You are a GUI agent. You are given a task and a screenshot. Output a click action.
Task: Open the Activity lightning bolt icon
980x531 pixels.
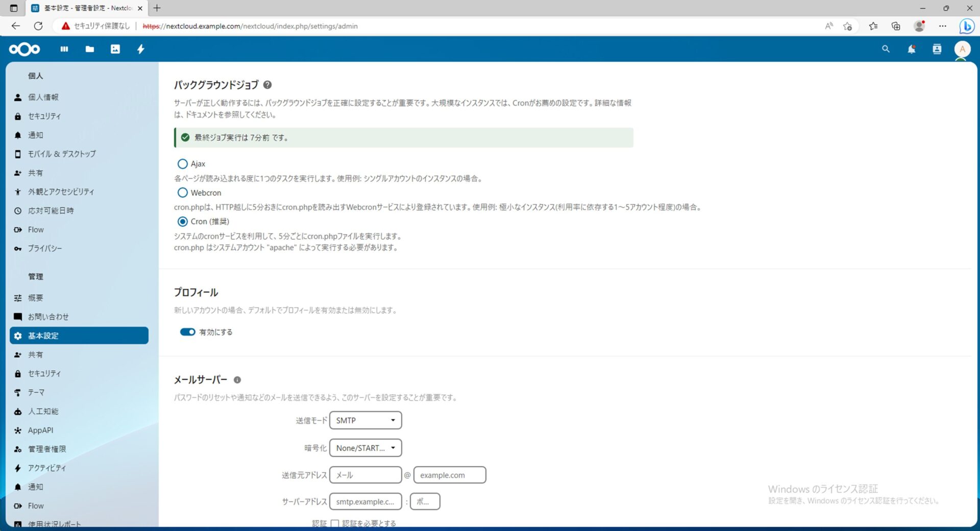point(141,49)
